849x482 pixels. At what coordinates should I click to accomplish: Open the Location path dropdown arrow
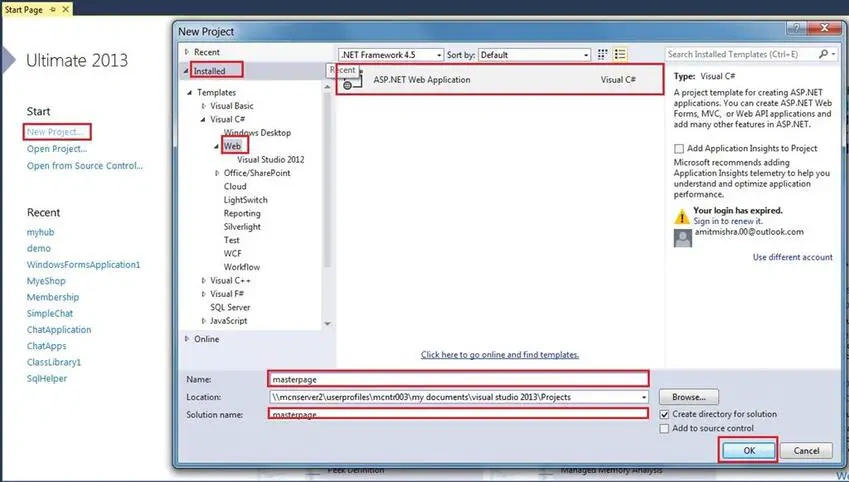pos(643,397)
